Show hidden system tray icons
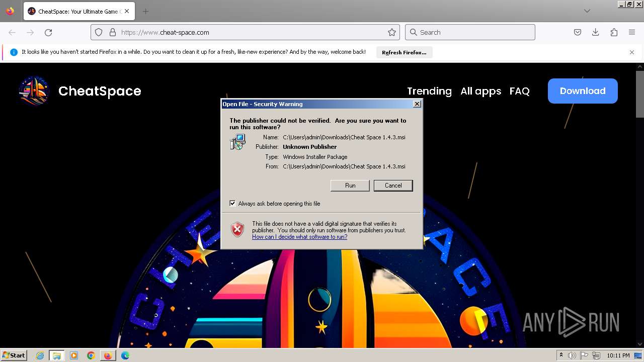 (x=561, y=355)
